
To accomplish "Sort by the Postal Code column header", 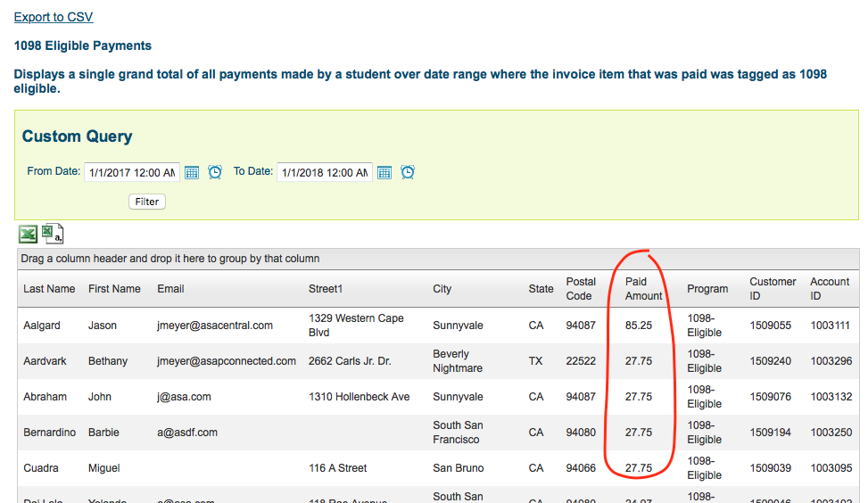I will 581,289.
